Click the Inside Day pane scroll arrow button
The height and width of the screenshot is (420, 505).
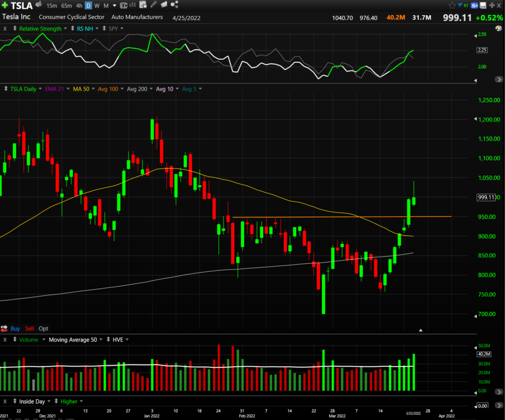click(498, 405)
